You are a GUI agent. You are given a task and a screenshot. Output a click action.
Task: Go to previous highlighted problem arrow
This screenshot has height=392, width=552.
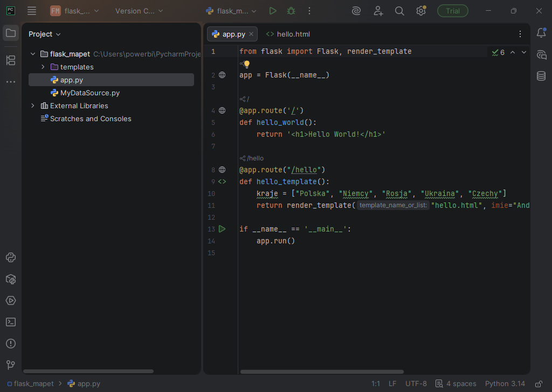(x=513, y=52)
